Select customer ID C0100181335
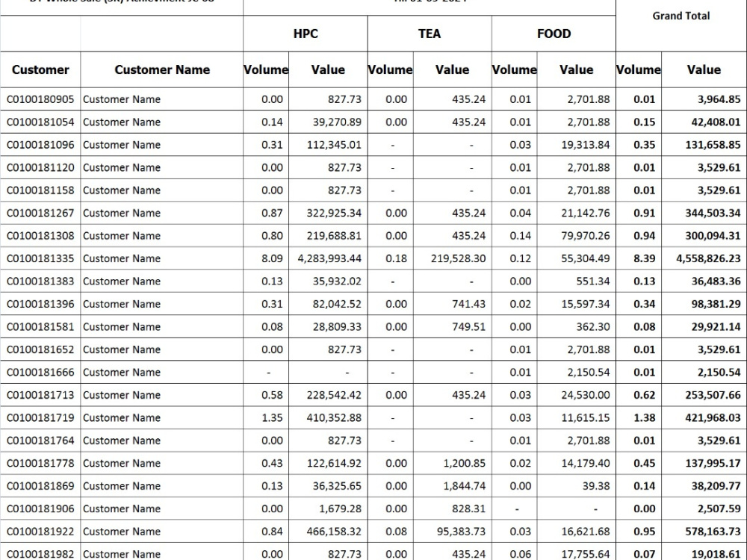The width and height of the screenshot is (747, 560). [x=40, y=259]
